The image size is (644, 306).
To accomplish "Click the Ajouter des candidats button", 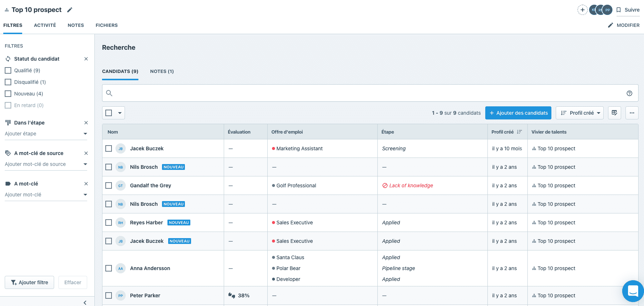I will pos(518,113).
